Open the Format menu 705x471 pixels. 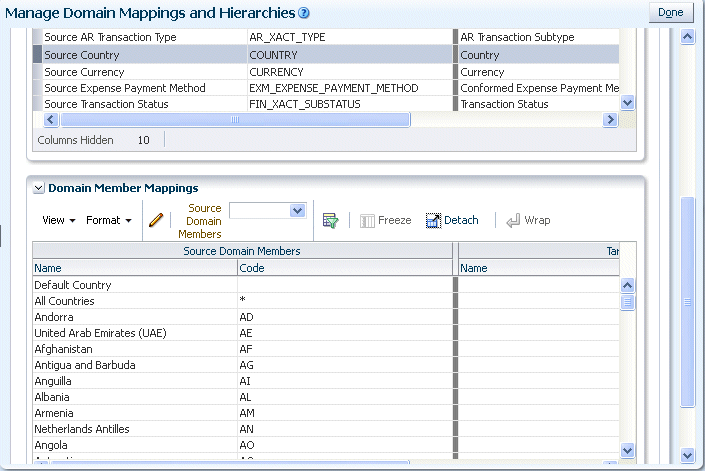109,220
